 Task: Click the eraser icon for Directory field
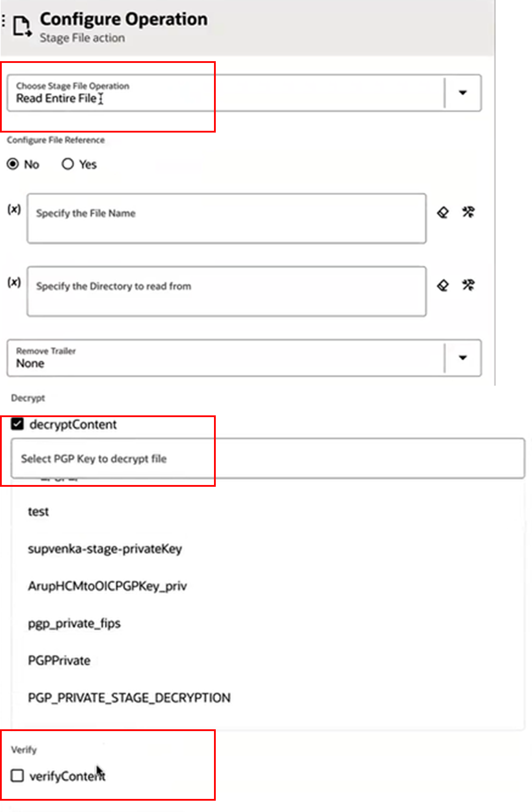[x=443, y=285]
